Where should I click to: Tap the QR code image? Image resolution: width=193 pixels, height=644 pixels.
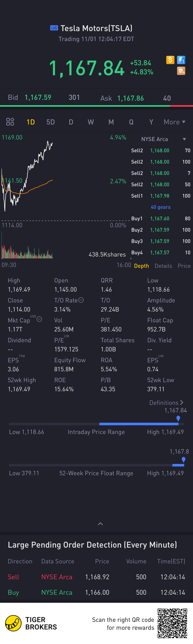point(172,623)
